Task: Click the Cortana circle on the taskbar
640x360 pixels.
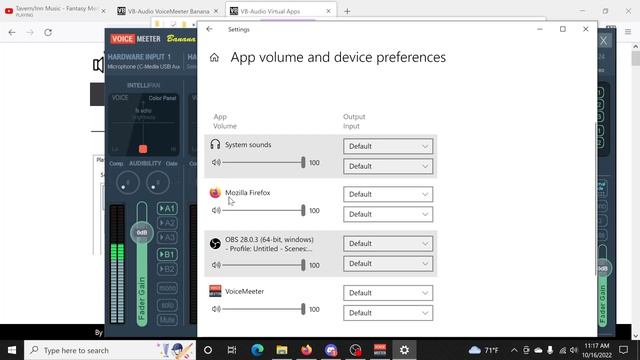Action: [x=208, y=350]
